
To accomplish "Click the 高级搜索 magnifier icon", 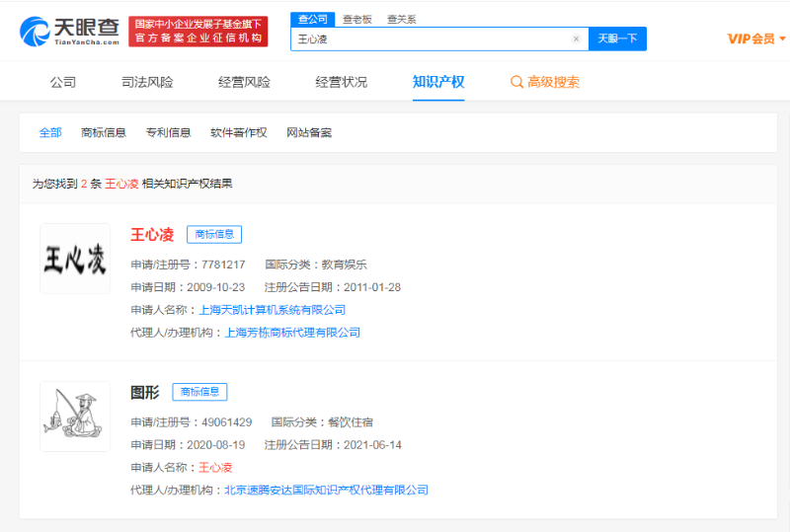I will point(516,82).
